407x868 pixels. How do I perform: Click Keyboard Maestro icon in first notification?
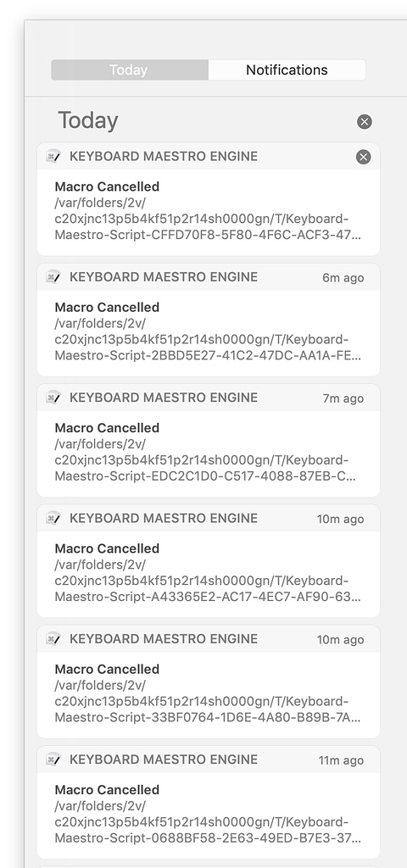point(53,156)
